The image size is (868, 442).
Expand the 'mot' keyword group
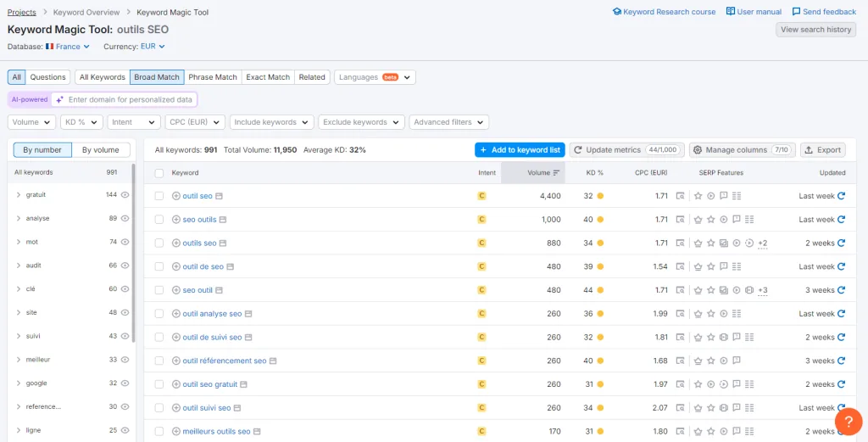[19, 242]
